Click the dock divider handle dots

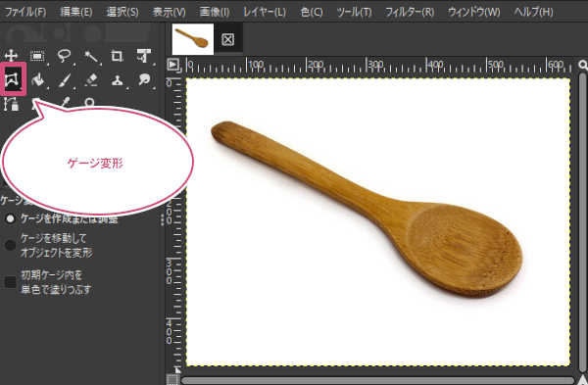coord(163,220)
